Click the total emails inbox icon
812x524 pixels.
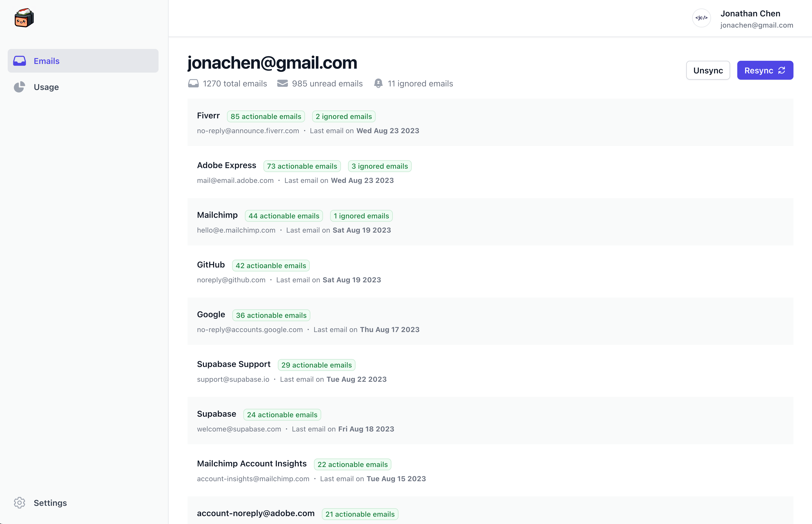coord(193,83)
